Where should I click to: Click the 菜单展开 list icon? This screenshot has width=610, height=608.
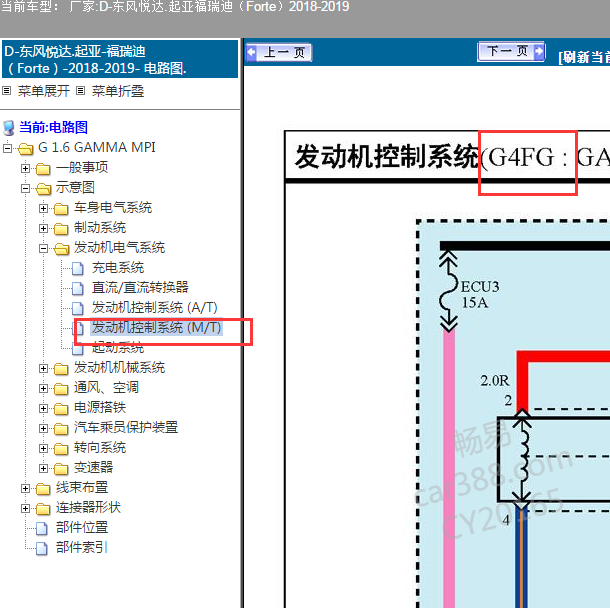coord(6,91)
